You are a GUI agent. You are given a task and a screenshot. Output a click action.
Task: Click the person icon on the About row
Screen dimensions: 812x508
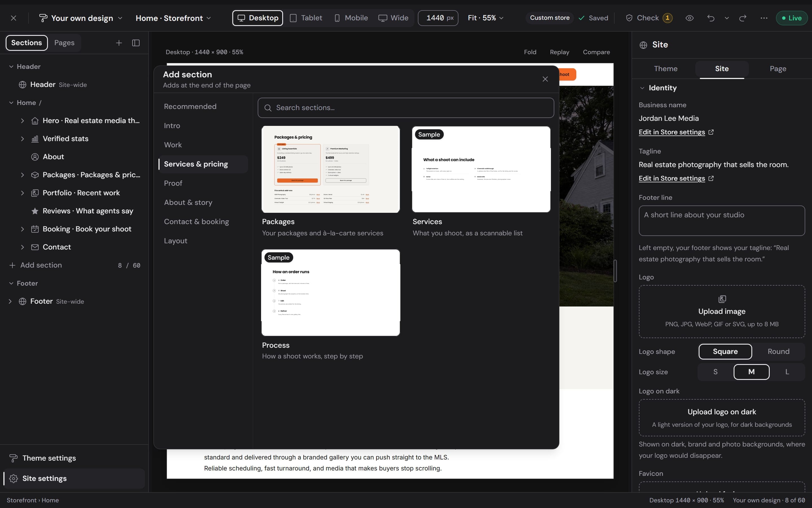pyautogui.click(x=35, y=157)
